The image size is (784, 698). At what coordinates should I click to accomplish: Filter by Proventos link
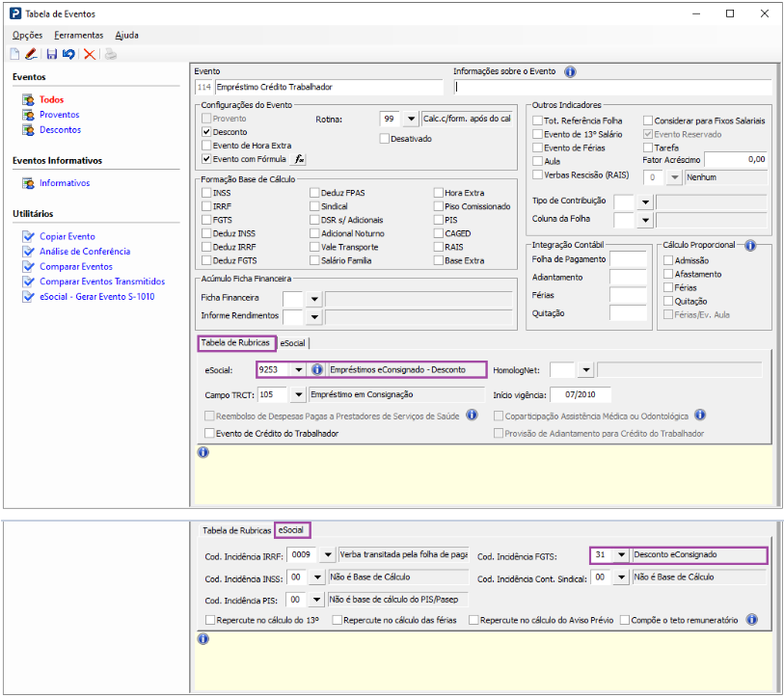(60, 115)
